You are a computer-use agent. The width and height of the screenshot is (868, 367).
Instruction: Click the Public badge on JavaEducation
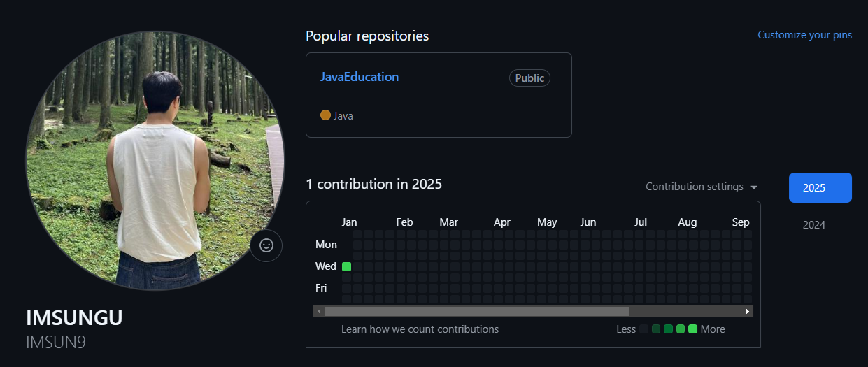click(x=529, y=78)
